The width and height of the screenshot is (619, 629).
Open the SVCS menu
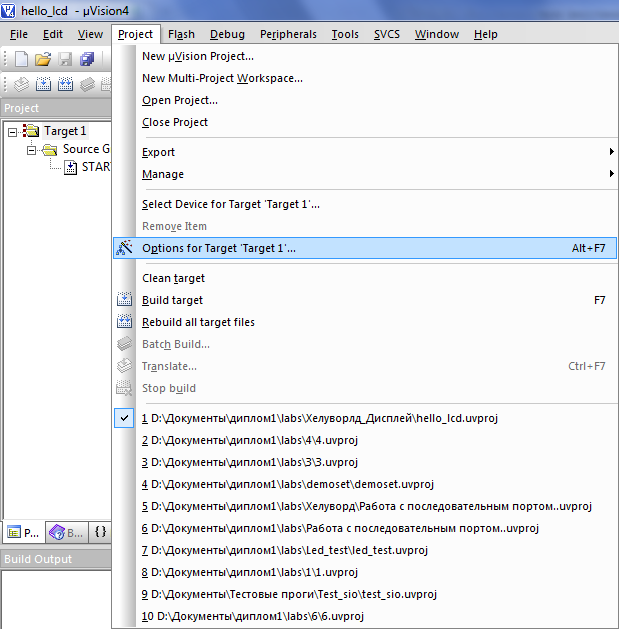(x=387, y=34)
